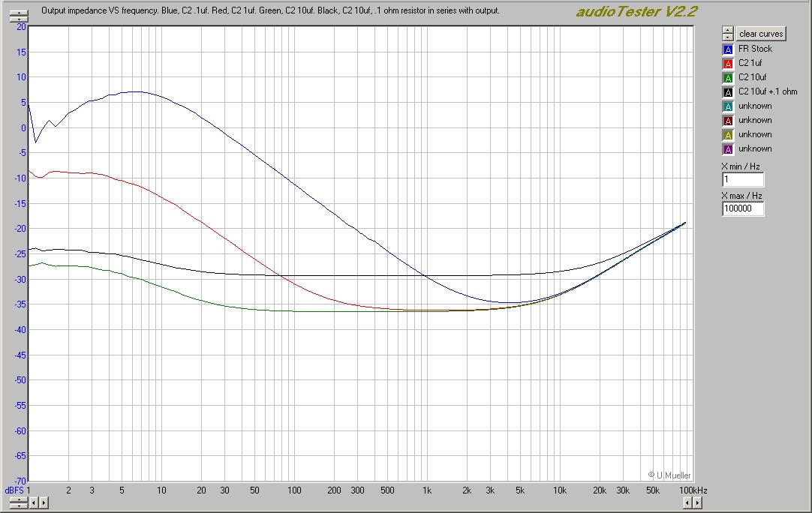Select the teal unknown curve icon
Image resolution: width=812 pixels, height=513 pixels.
(x=726, y=105)
